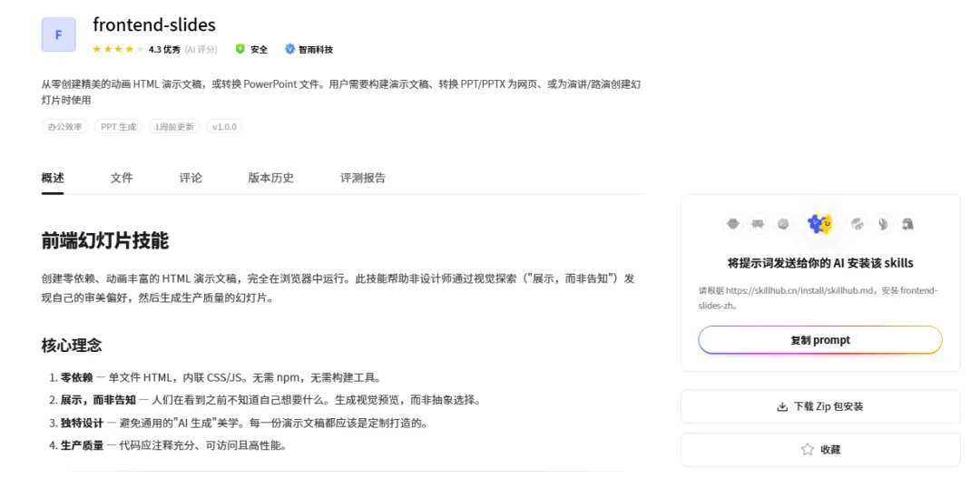Click the 1周前更新 tag
980x478 pixels.
tap(174, 127)
